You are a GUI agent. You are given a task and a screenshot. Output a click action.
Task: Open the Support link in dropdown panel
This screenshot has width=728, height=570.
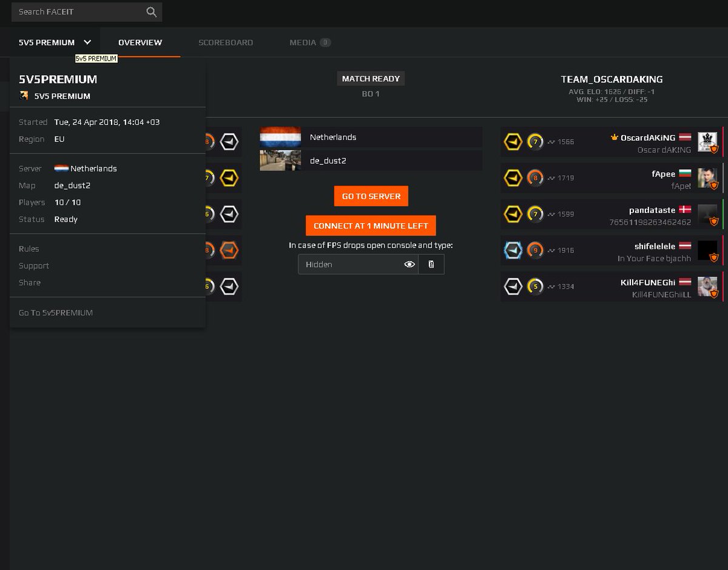[x=34, y=266]
